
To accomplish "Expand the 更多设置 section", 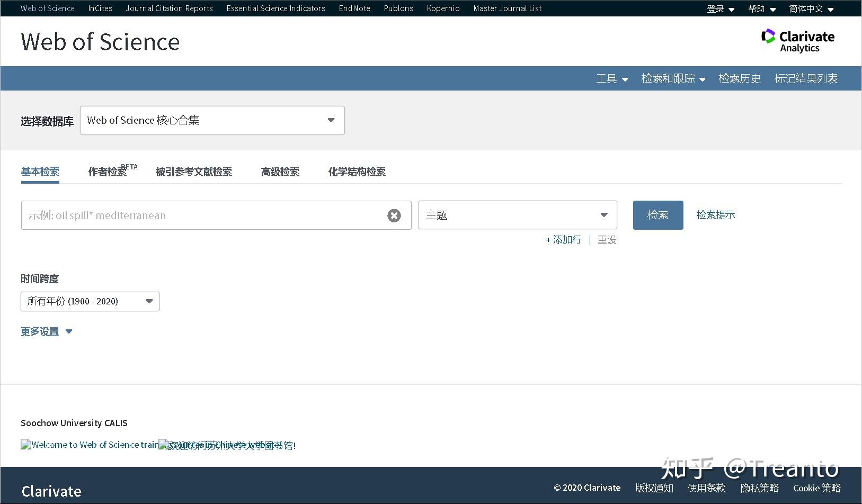I will tap(46, 331).
